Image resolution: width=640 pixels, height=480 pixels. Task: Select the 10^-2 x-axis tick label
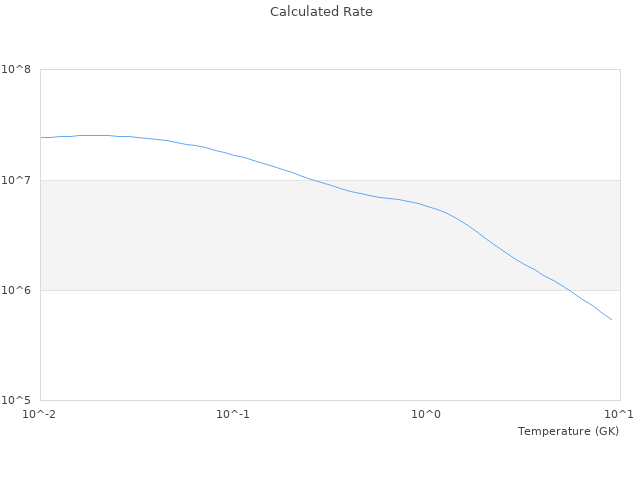pyautogui.click(x=40, y=414)
